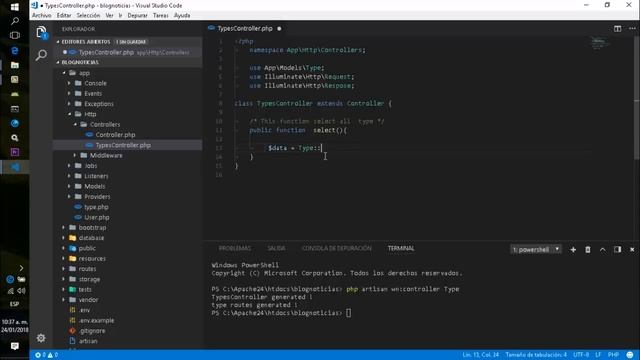Open Windows Action Center notifications
640x360 pixels.
pos(15,346)
